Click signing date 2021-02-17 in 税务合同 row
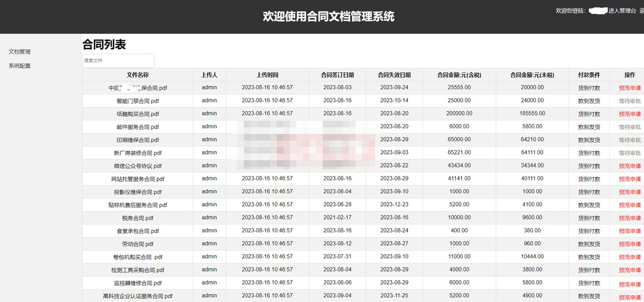644x302 pixels. click(x=337, y=218)
